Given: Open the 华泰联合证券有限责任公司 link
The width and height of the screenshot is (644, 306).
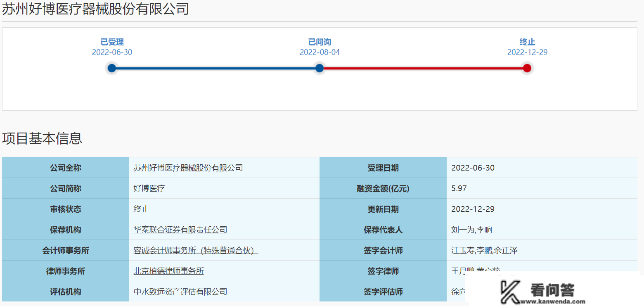Looking at the screenshot, I should pos(180,230).
